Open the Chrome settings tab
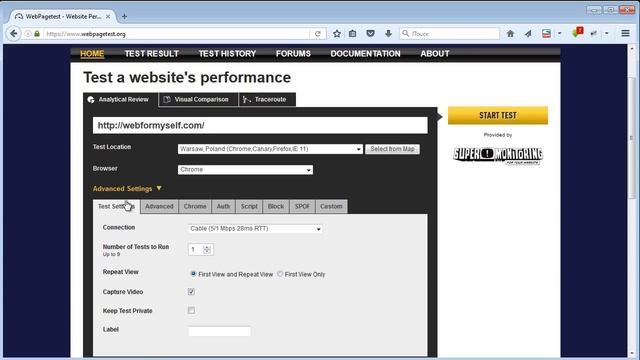This screenshot has height=360, width=640. point(195,207)
